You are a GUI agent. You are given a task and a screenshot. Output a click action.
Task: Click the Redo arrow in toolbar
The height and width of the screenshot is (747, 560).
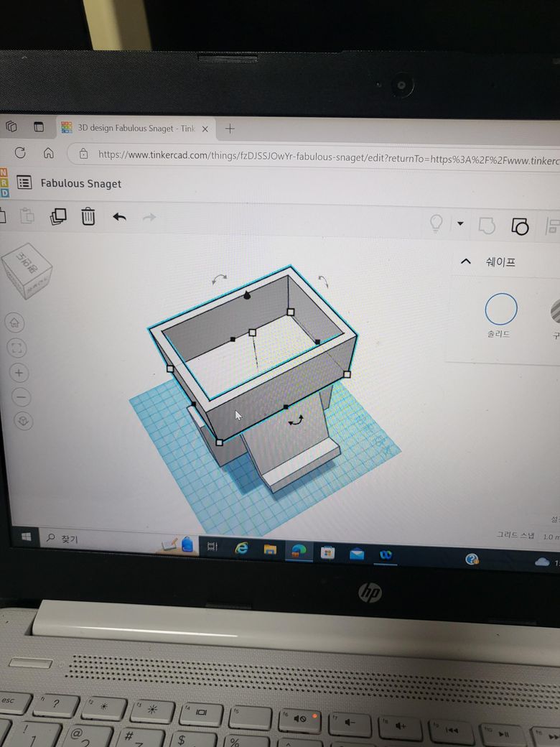149,217
